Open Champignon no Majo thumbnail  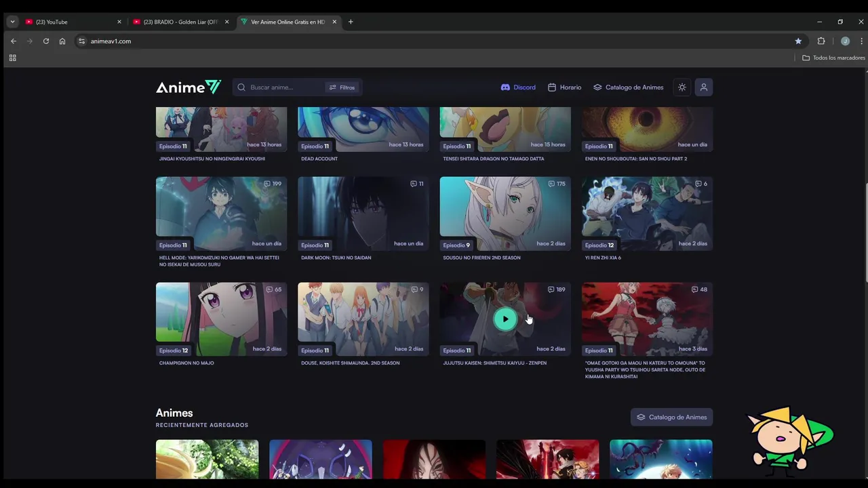point(221,319)
